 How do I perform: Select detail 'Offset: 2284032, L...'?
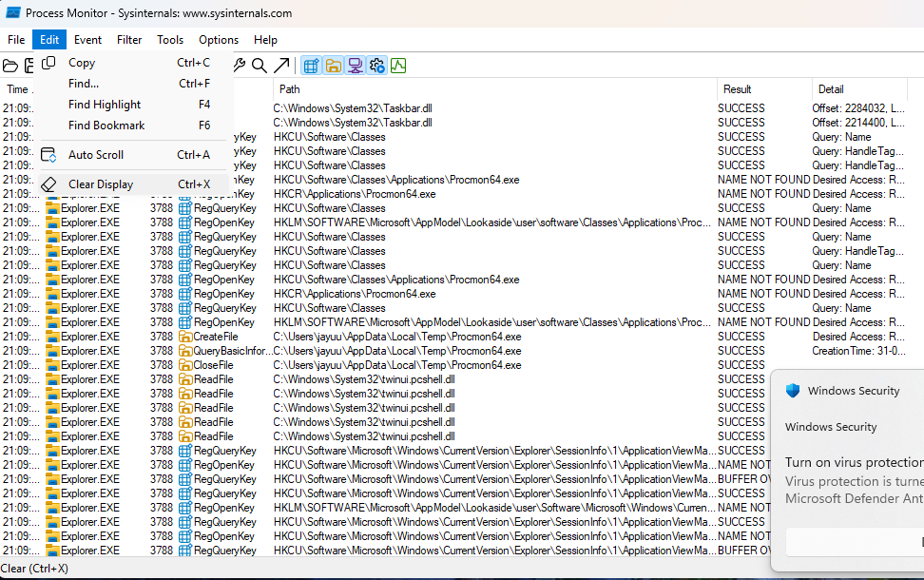click(x=858, y=107)
